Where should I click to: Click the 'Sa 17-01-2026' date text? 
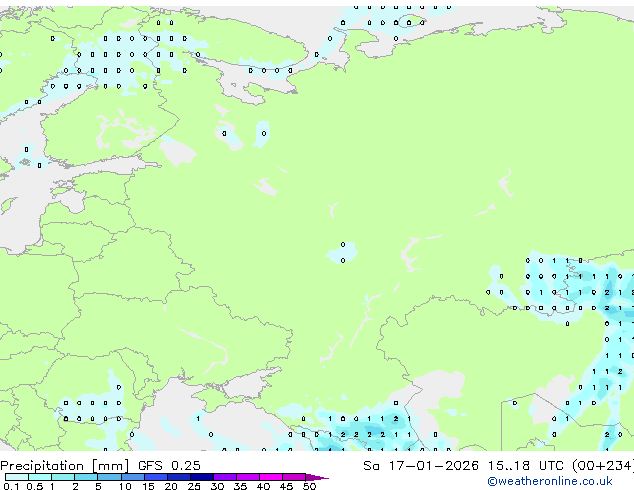[x=421, y=466]
